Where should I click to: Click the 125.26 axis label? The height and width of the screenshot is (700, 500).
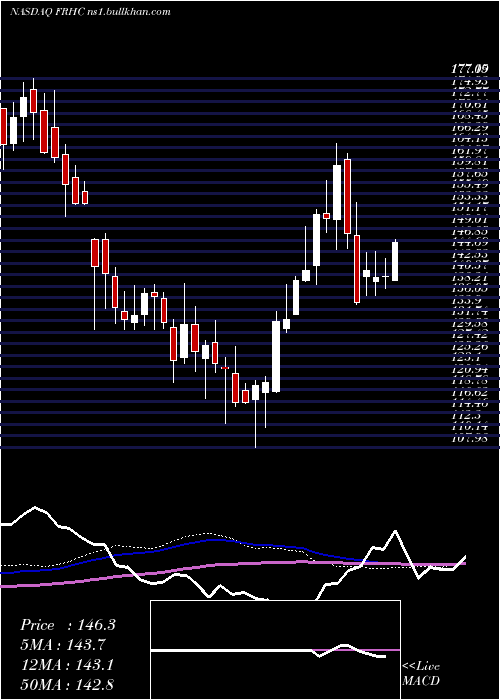tap(469, 346)
